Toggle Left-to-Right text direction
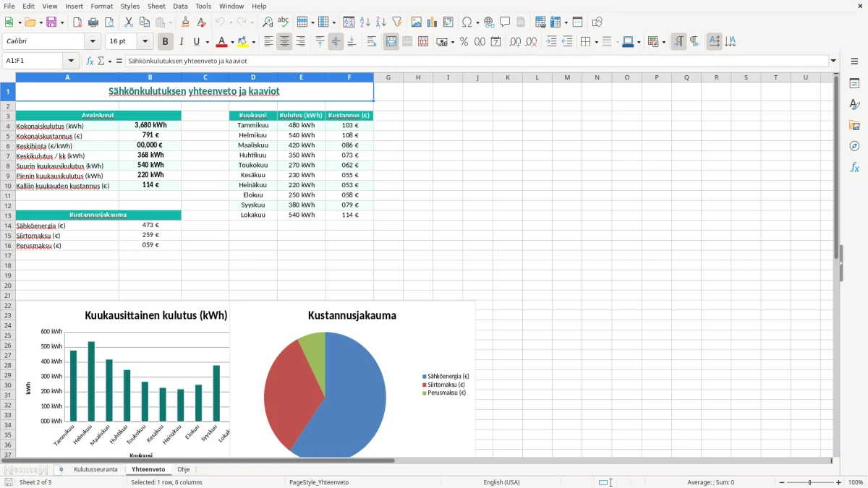 (678, 42)
